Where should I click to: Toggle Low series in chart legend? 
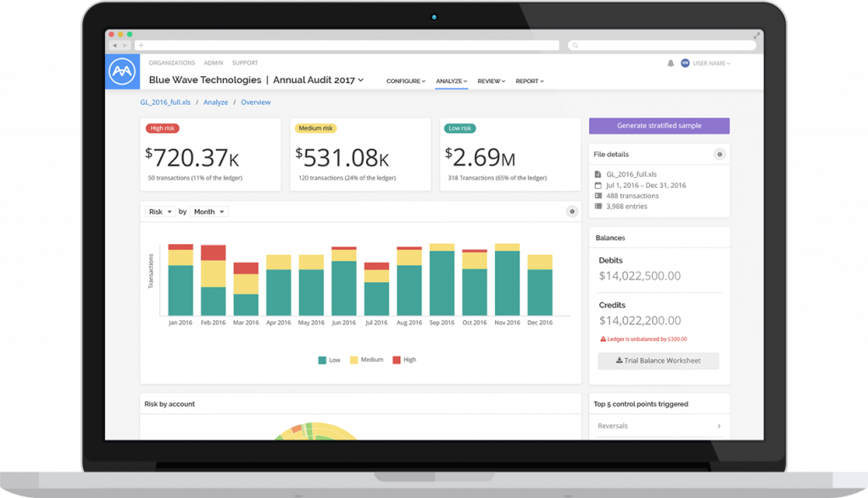click(330, 360)
